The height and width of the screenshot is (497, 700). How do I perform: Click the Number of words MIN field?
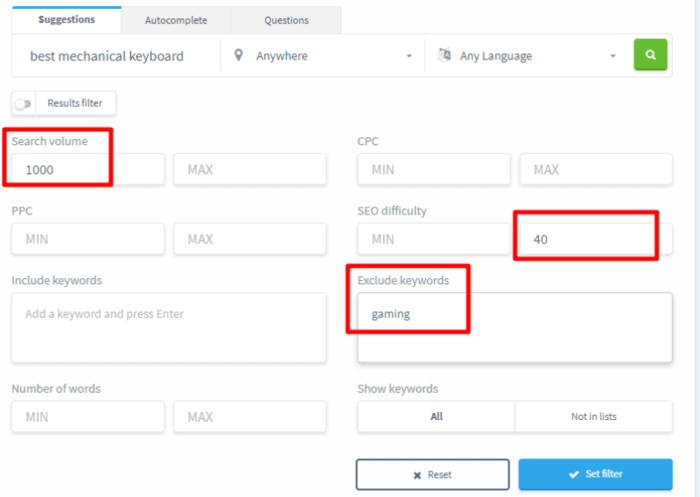coord(87,416)
